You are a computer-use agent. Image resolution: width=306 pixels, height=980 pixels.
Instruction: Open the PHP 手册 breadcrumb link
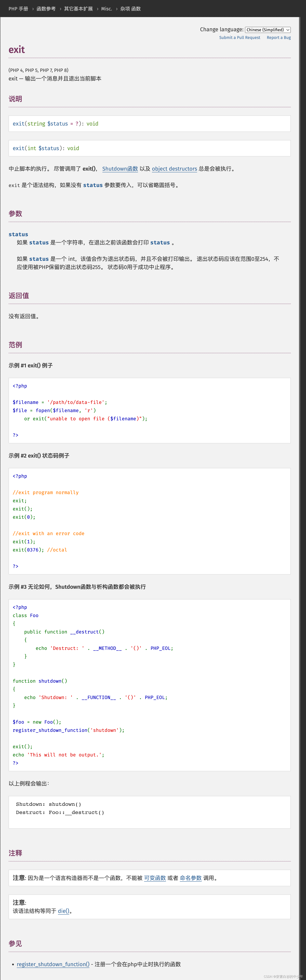tap(18, 9)
